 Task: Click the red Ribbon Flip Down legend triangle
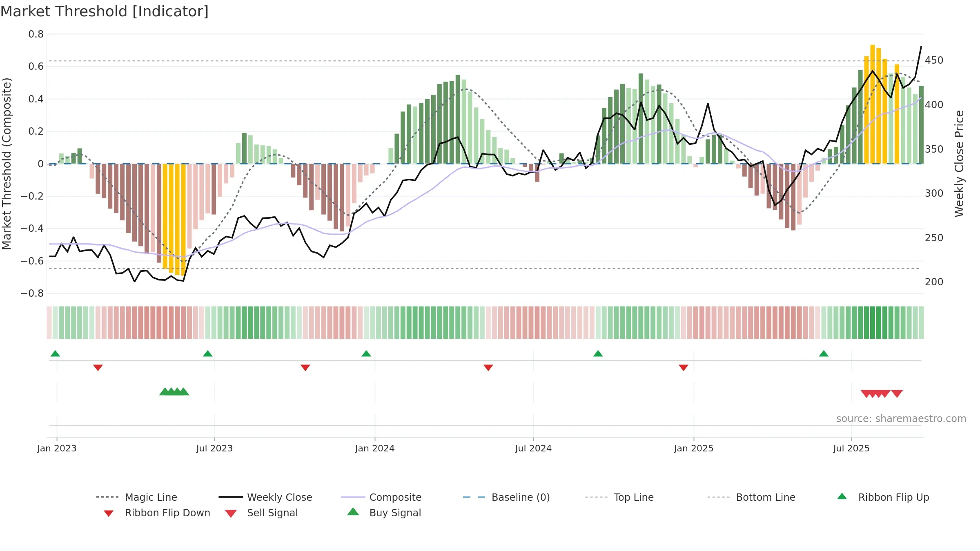tap(109, 513)
